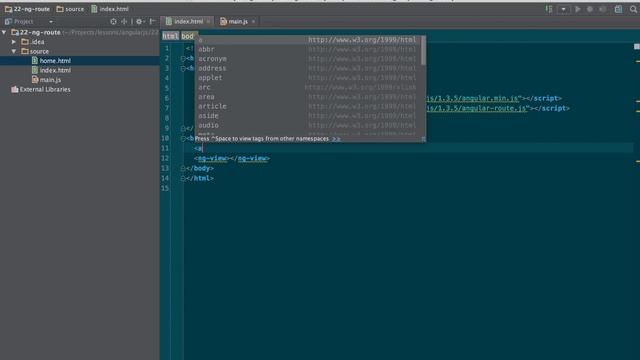Screen dimensions: 640x360
Task: Click 22-ng-route in the navigation bar
Action: 27,9
